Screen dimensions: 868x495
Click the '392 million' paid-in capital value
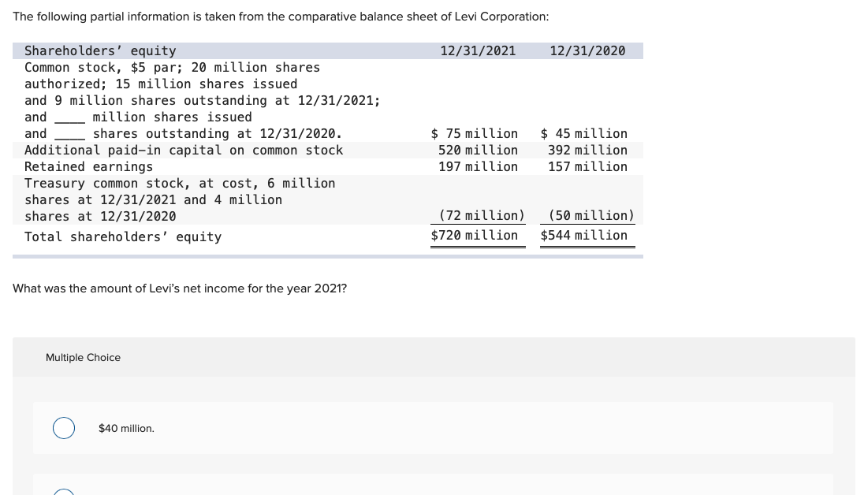click(x=588, y=151)
